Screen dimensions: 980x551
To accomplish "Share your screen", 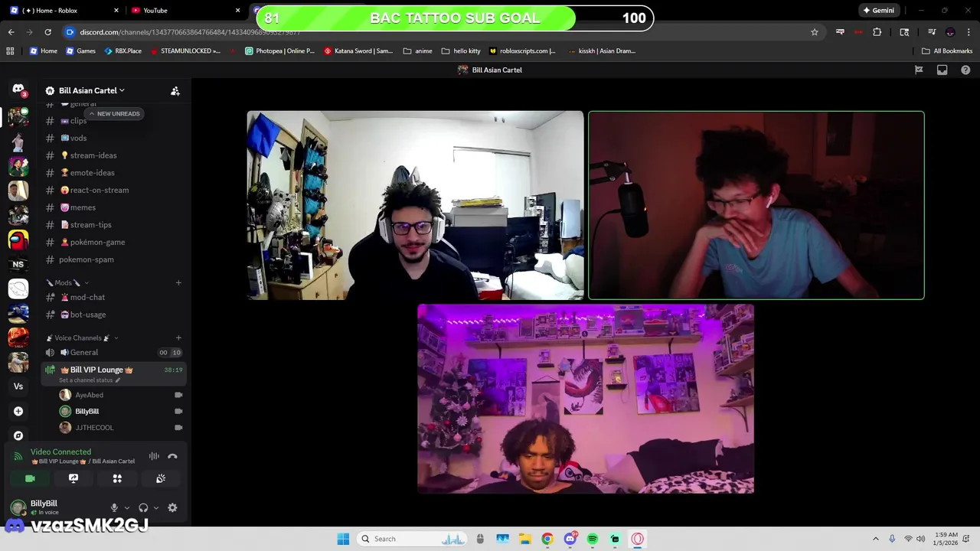I will point(73,478).
